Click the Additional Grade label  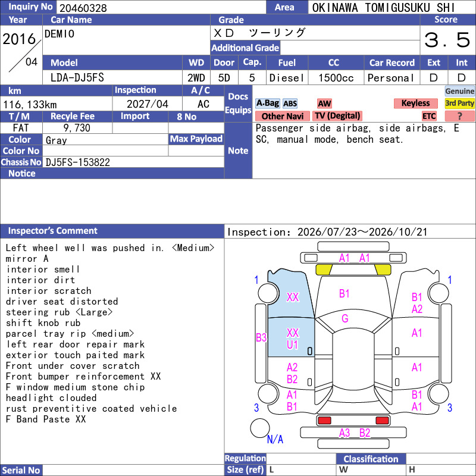[x=245, y=48]
